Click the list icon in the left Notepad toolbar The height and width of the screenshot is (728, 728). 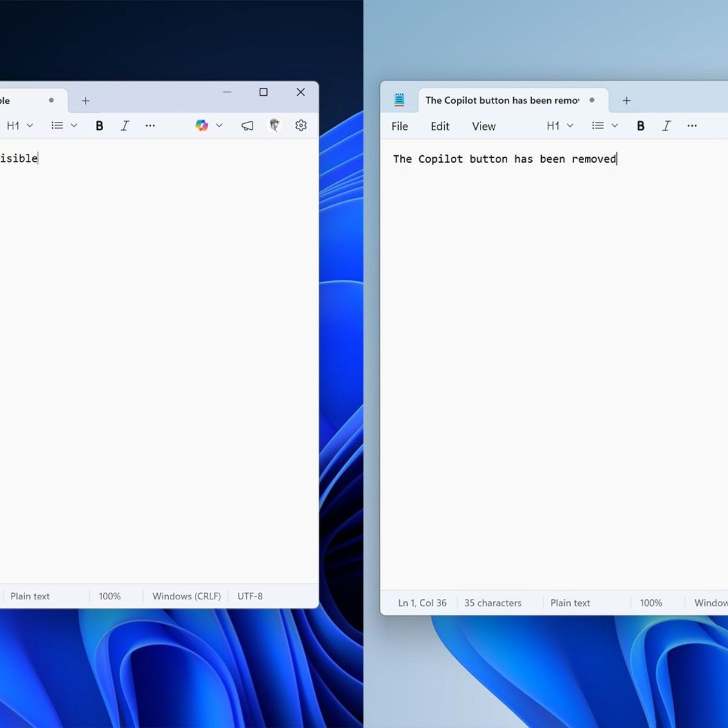coord(57,126)
